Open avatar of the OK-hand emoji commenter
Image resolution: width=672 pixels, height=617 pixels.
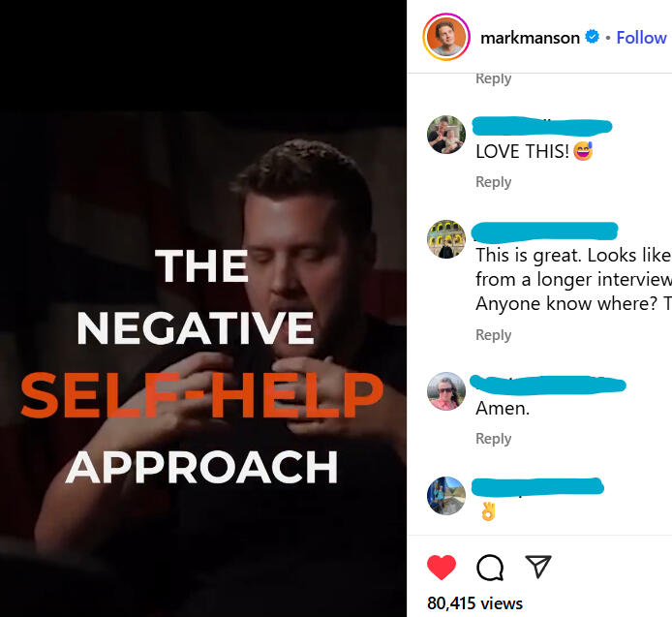[x=446, y=495]
